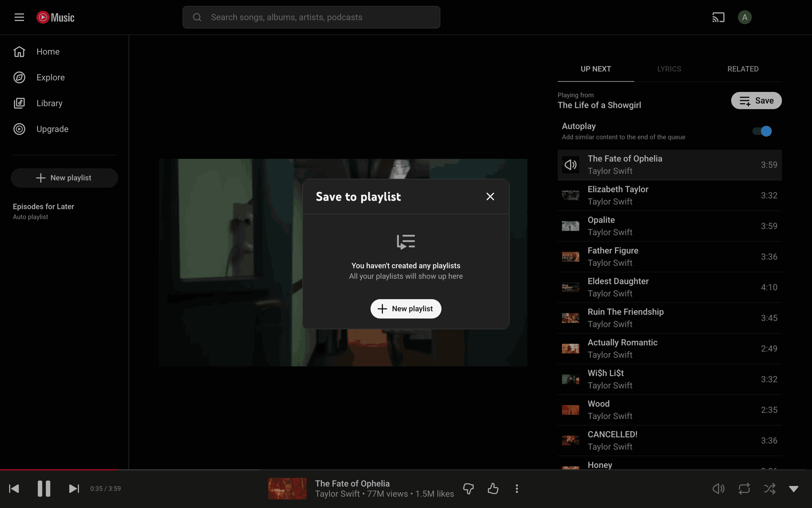Dislike the current song
This screenshot has height=508, width=812.
(469, 489)
